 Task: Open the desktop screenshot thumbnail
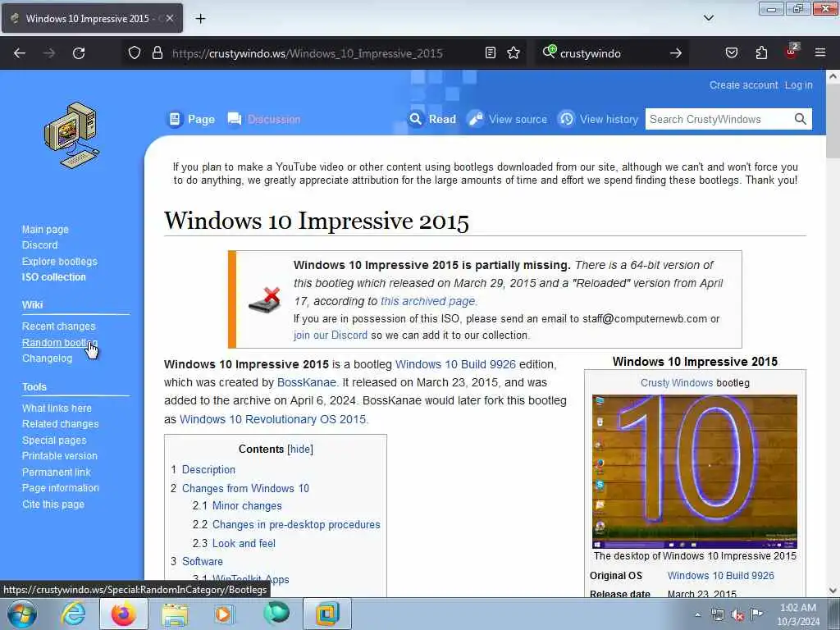pyautogui.click(x=695, y=472)
